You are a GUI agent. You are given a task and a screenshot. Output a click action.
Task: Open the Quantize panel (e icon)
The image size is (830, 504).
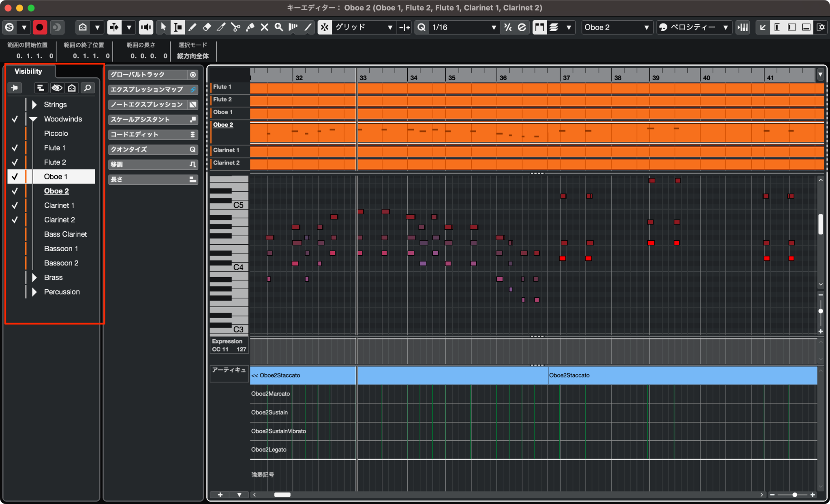point(522,27)
